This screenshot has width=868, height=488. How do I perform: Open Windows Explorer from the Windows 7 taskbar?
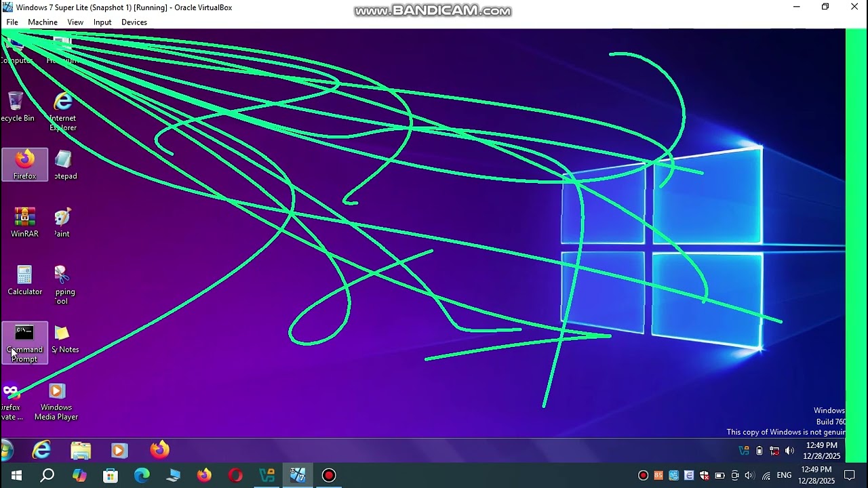coord(81,450)
